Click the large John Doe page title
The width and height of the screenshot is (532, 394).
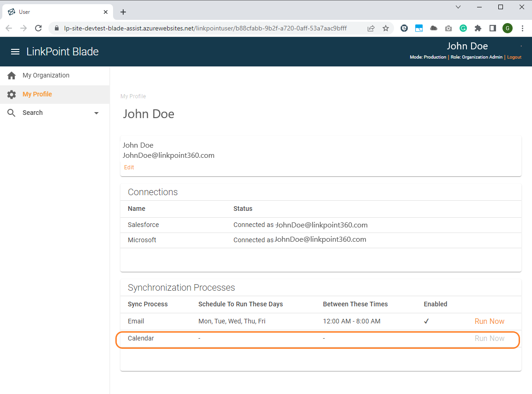(149, 114)
